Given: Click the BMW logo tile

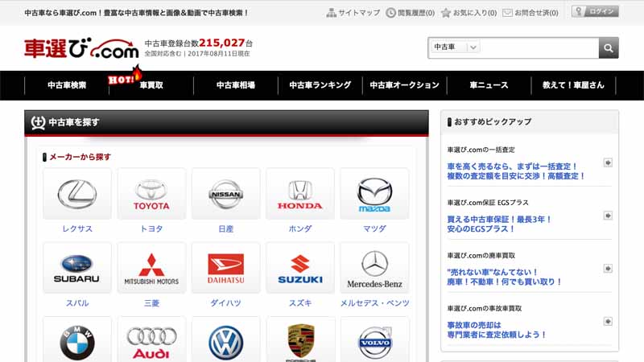Looking at the screenshot, I should pos(77,339).
